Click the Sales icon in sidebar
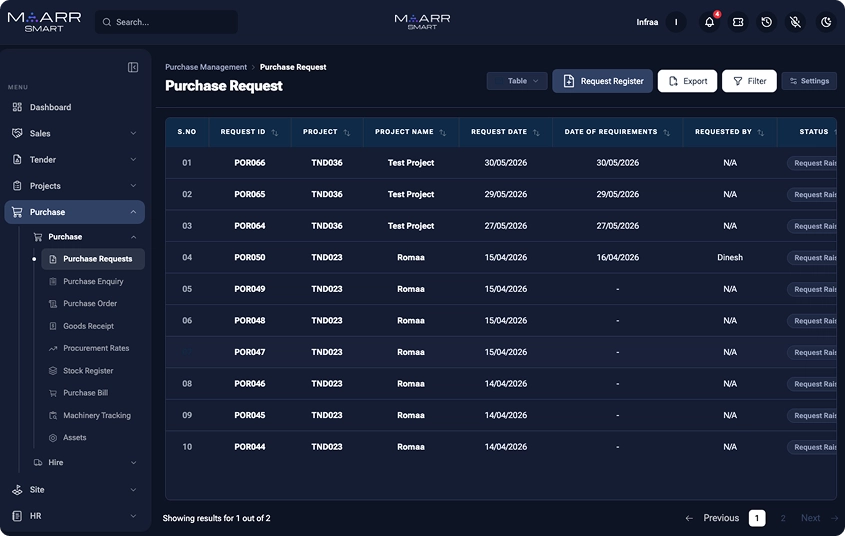 17,133
